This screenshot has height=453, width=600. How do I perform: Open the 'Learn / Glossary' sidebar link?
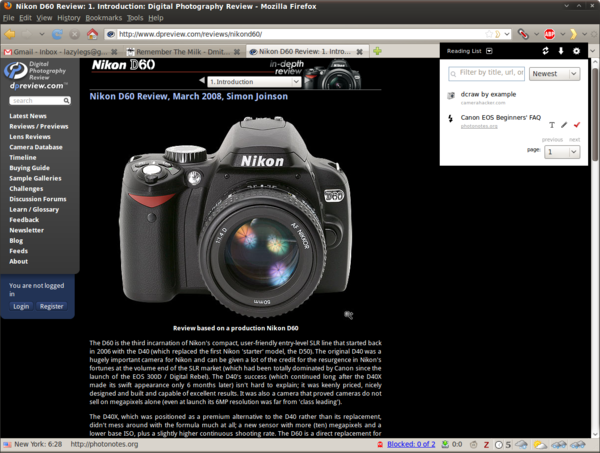tap(34, 209)
